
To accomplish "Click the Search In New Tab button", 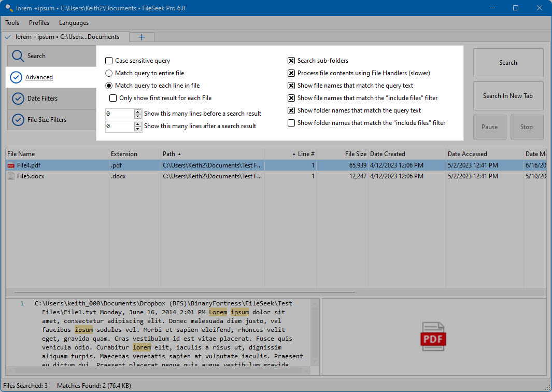I will tap(508, 96).
